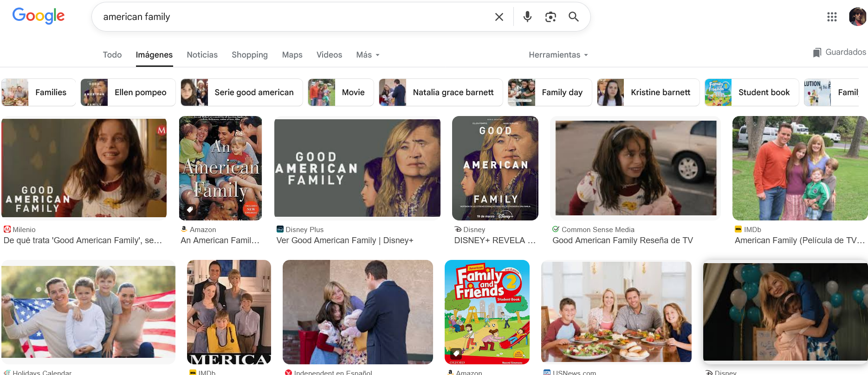The height and width of the screenshot is (375, 868).
Task: Open the family with American flag image
Action: (88, 312)
